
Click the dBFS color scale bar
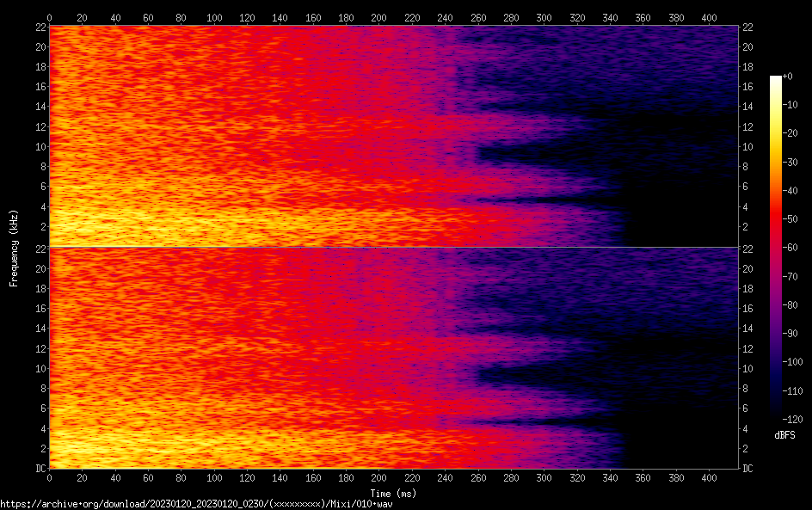776,251
